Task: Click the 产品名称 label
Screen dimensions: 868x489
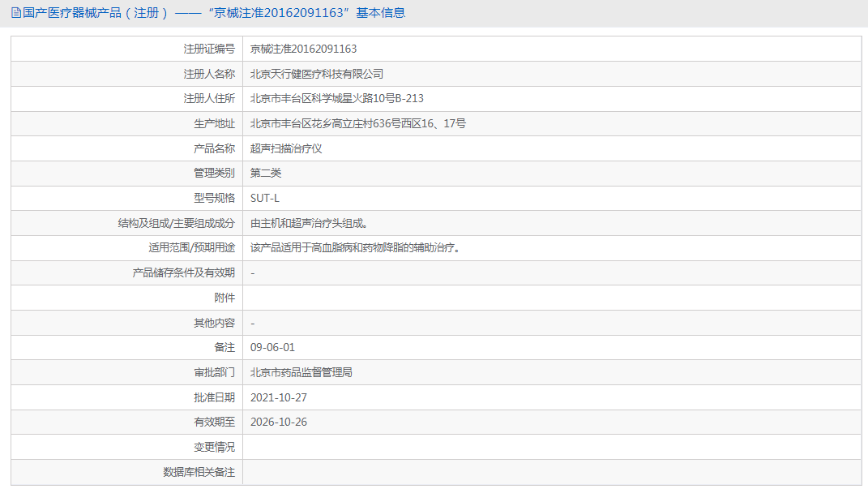Action: tap(214, 148)
